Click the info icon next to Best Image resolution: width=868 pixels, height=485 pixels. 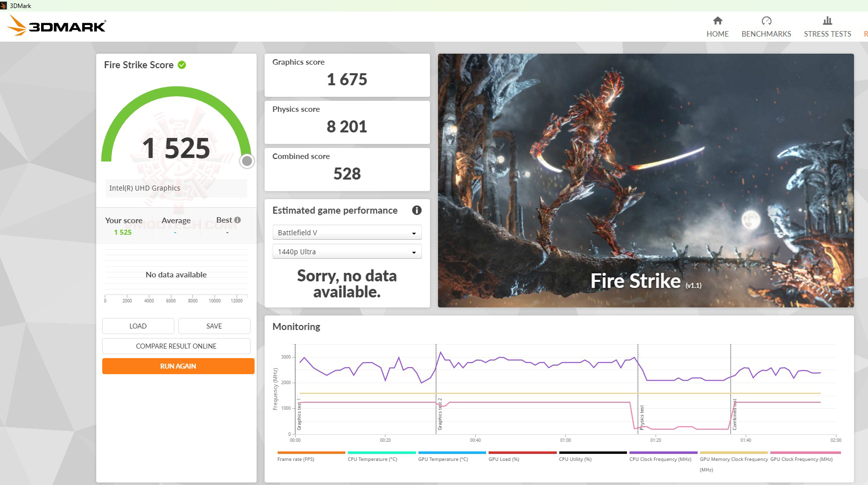[x=238, y=220]
